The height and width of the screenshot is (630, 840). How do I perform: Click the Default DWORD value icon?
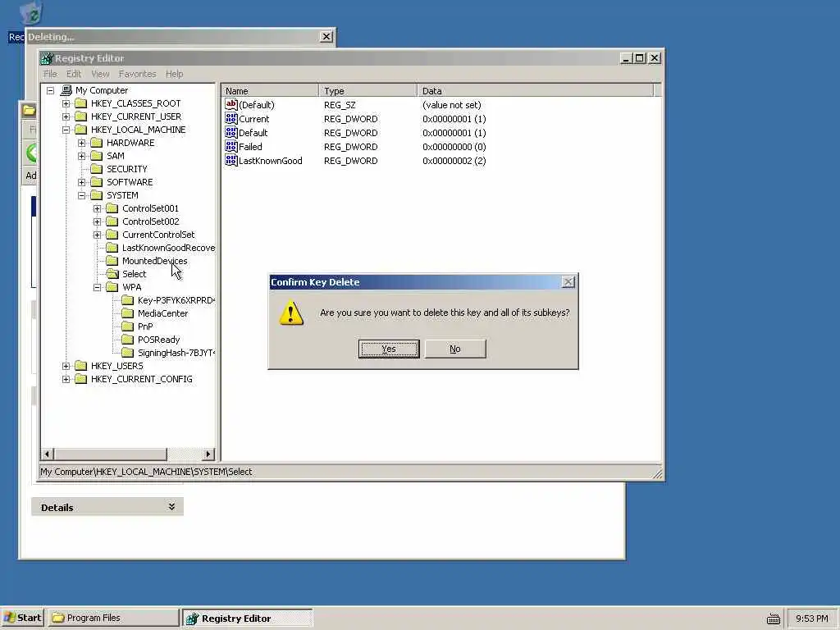[x=231, y=132]
